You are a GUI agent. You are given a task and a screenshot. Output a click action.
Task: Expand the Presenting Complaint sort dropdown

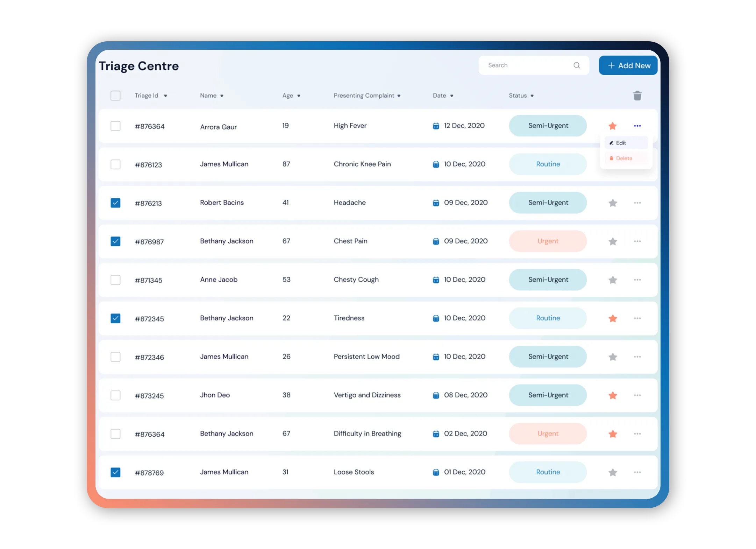(399, 96)
